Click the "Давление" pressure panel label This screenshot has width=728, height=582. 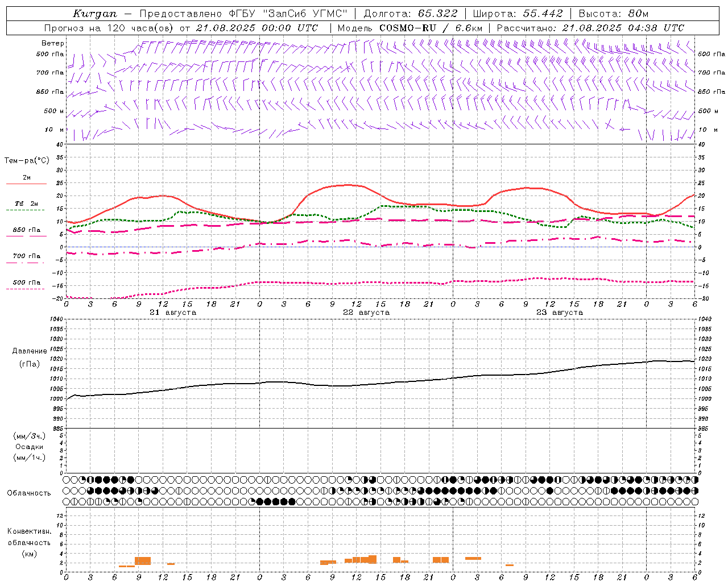coord(30,351)
